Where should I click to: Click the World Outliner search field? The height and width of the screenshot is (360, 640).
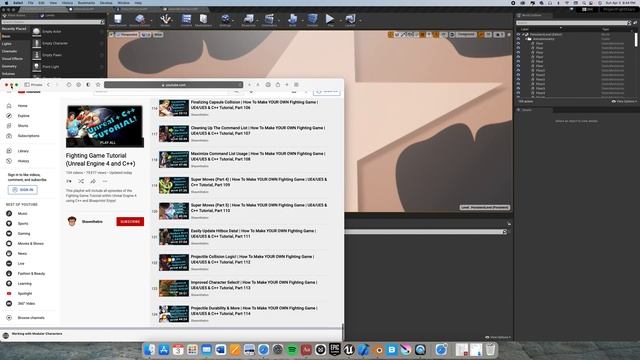[573, 23]
